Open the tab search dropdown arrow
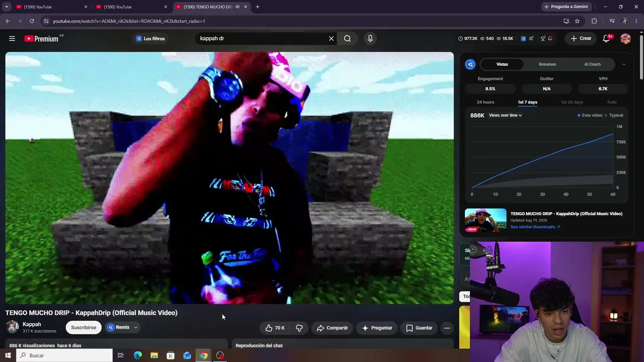The image size is (644, 362). (x=7, y=7)
